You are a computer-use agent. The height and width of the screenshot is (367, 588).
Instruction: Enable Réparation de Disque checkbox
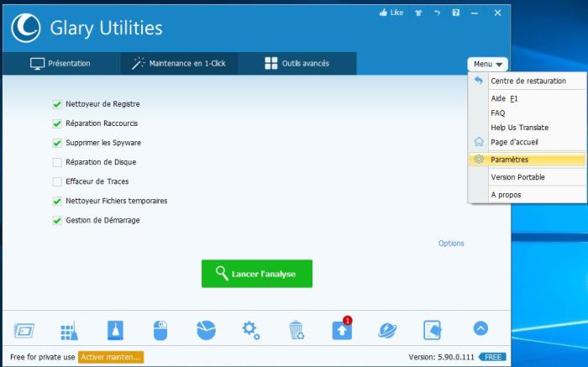pos(57,162)
